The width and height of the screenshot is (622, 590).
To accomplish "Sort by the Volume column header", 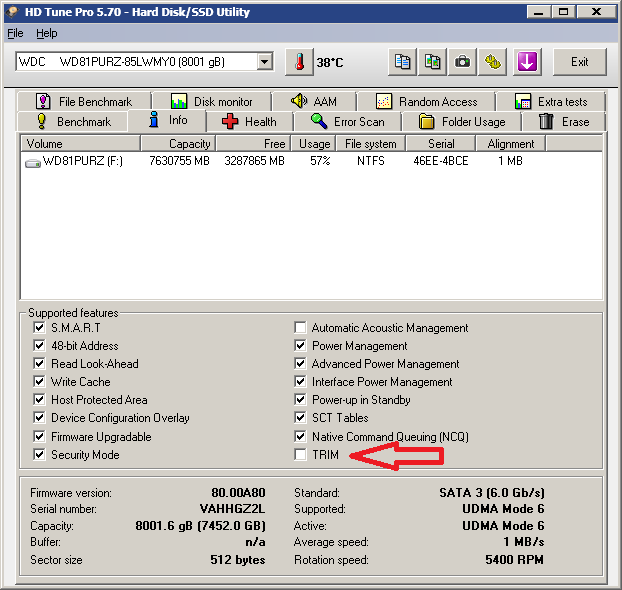I will point(81,144).
